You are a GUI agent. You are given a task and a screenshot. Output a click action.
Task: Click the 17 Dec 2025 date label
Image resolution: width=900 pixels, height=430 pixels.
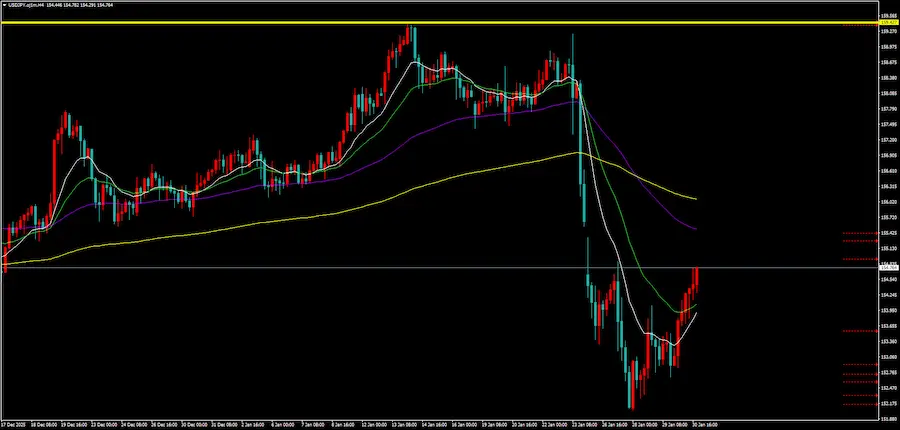click(x=16, y=423)
